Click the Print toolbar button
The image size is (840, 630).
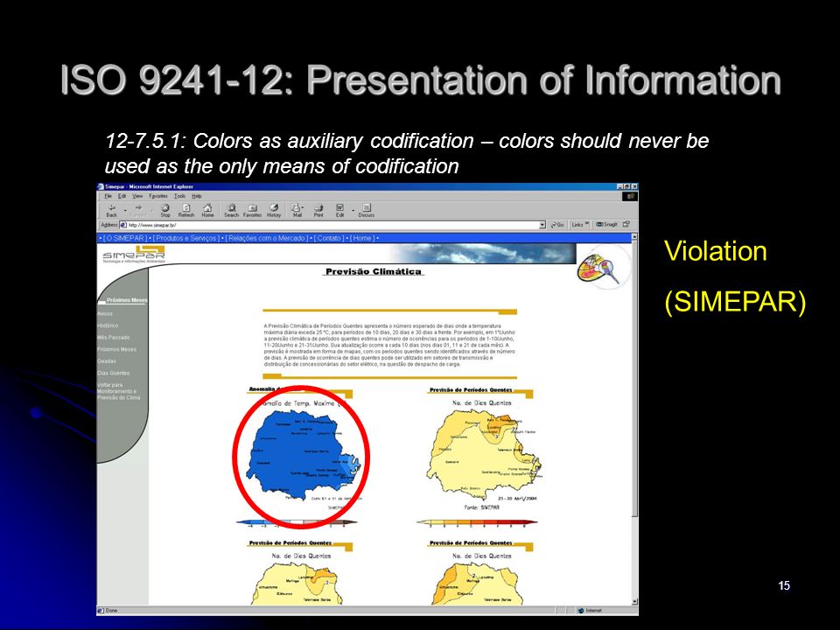pyautogui.click(x=318, y=211)
